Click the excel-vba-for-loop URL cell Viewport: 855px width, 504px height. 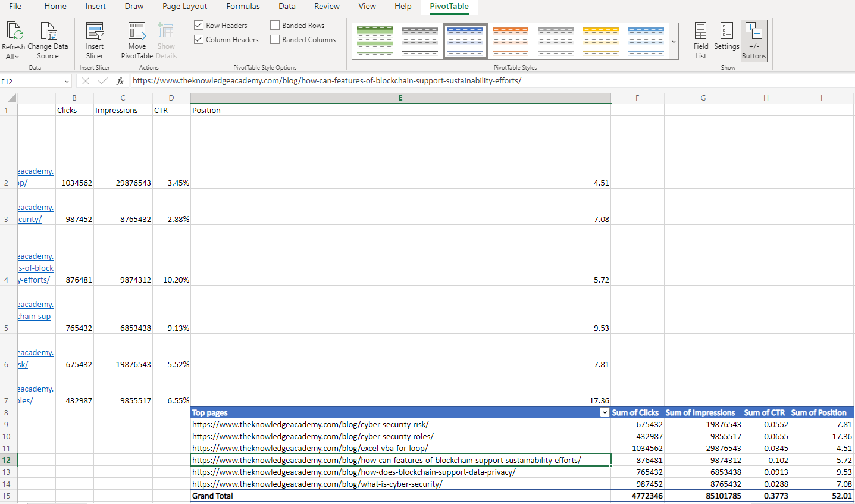click(x=310, y=448)
